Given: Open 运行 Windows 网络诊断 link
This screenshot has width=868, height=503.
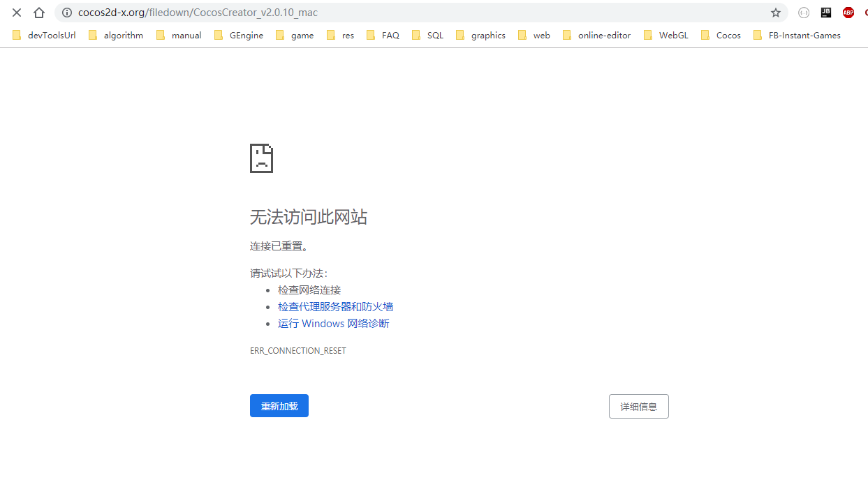Looking at the screenshot, I should point(333,324).
